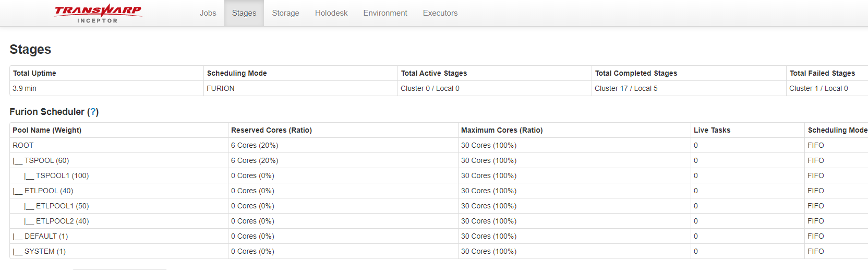Select the Stages tab

tap(244, 13)
